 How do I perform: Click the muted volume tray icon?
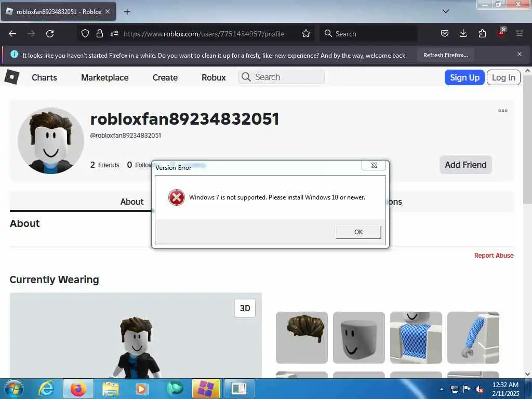(x=480, y=389)
